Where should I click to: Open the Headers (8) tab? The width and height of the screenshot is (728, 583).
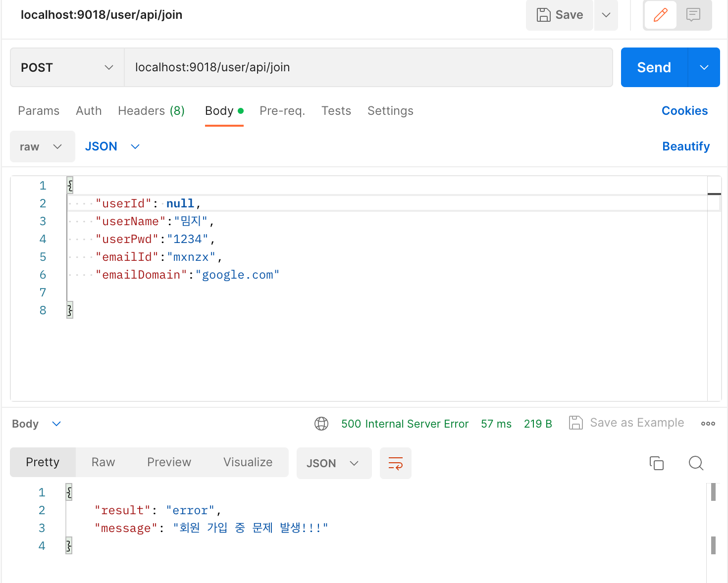click(x=151, y=111)
